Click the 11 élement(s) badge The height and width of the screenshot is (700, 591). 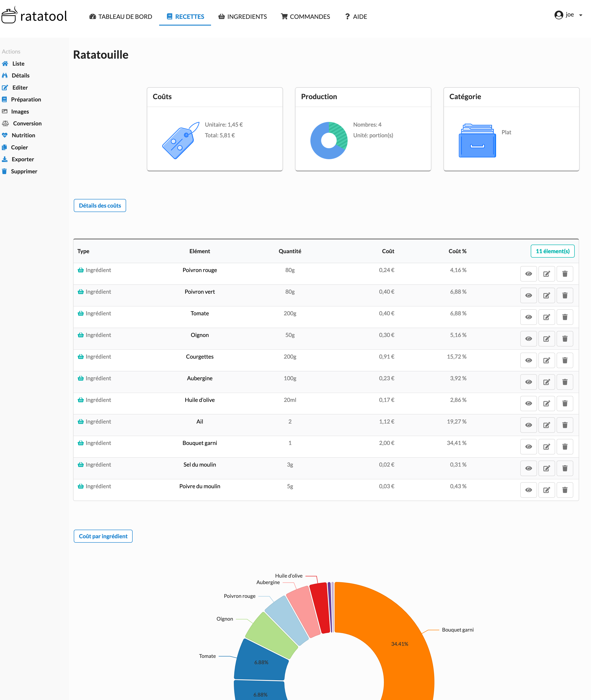pyautogui.click(x=552, y=251)
